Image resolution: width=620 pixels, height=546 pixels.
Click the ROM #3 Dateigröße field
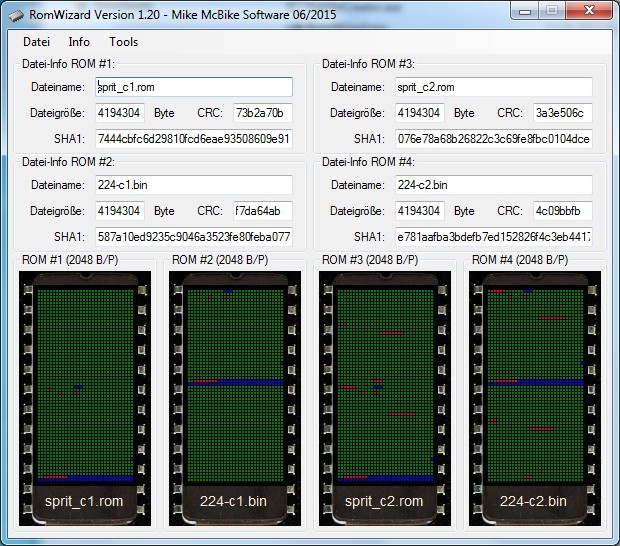click(x=420, y=113)
